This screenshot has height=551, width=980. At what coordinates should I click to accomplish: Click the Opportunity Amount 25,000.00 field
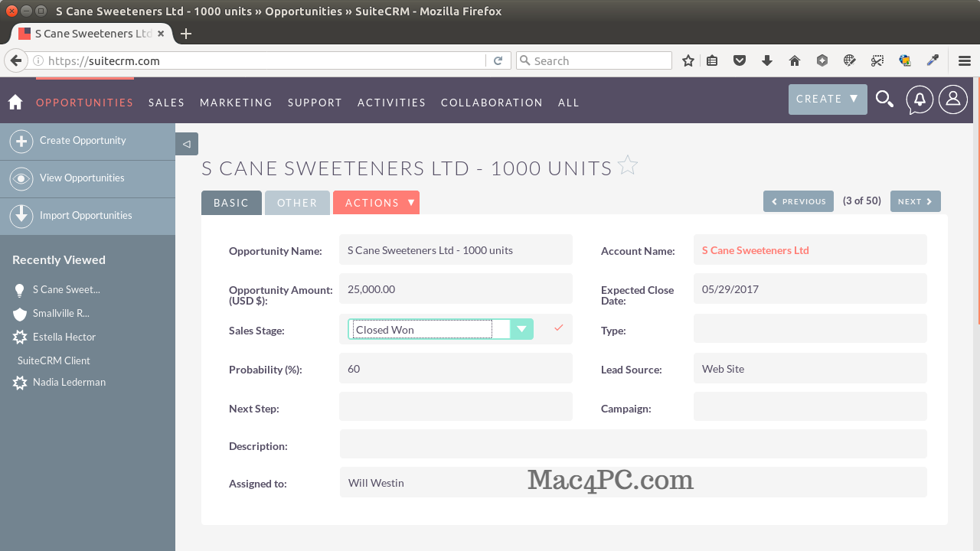tap(456, 289)
